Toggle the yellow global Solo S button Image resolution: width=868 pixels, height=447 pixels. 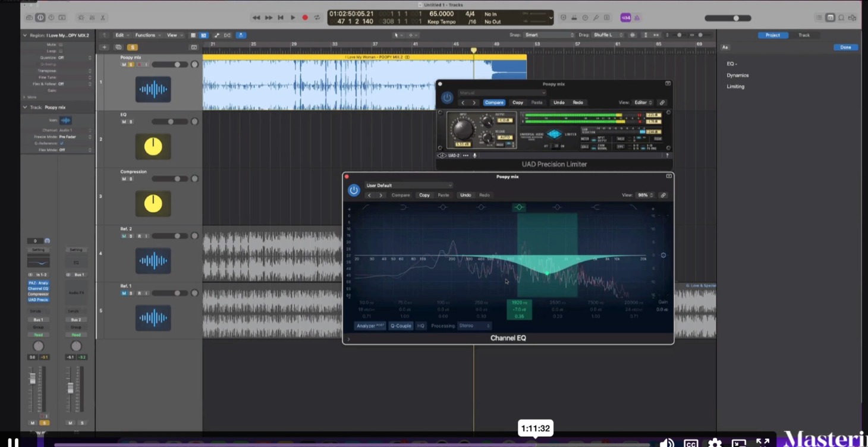click(132, 47)
